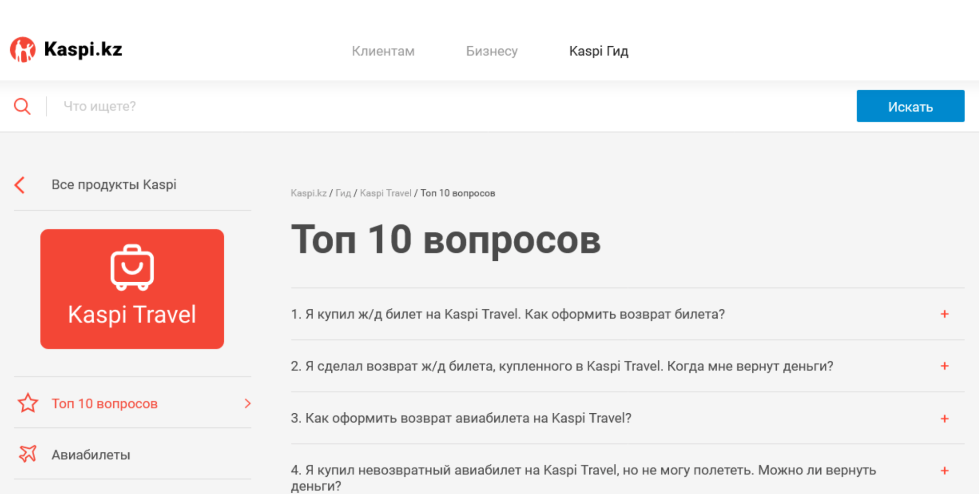Select Топ 10 вопросов in sidebar
This screenshot has height=495, width=980.
pyautogui.click(x=104, y=404)
